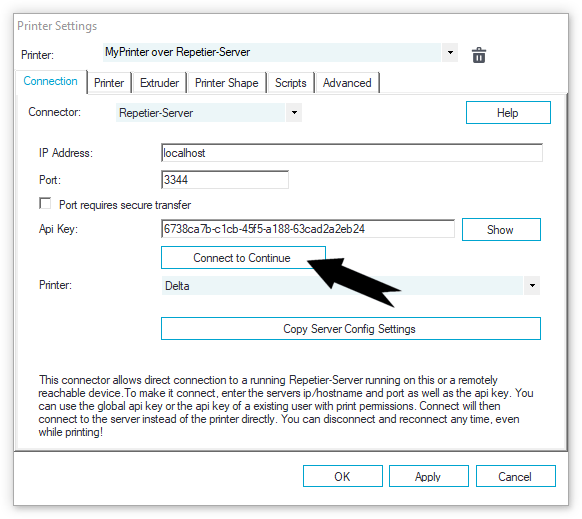Click the 'IP Address:' label
The width and height of the screenshot is (582, 519).
(66, 153)
